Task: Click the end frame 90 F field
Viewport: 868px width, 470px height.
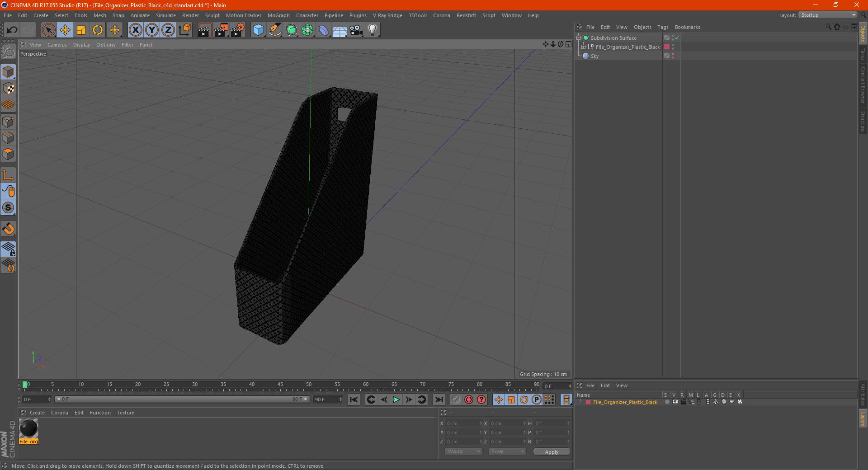Action: coord(328,399)
